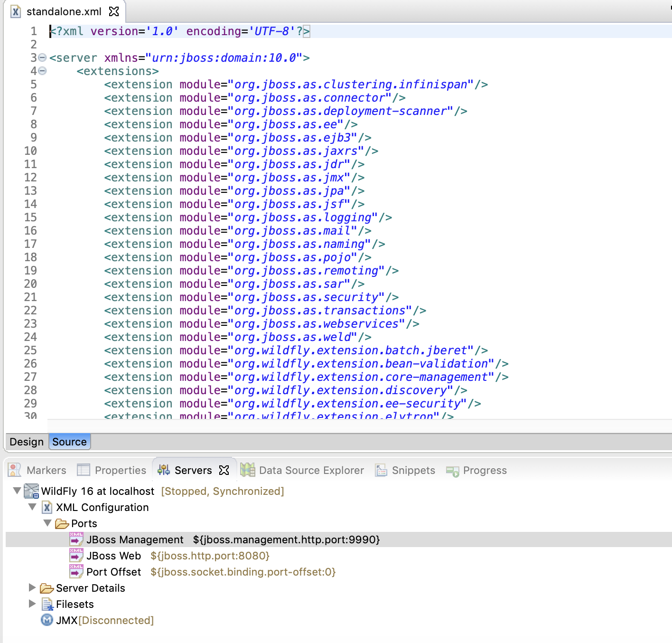Expand the Filesets node
672x643 pixels.
coord(32,604)
